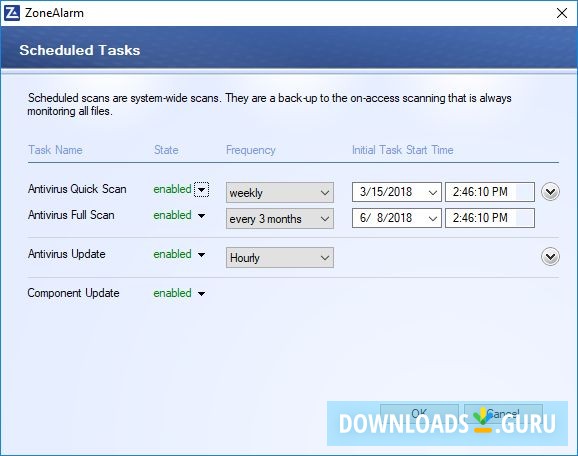Click the Antivirus Update task name
The height and width of the screenshot is (456, 578).
point(67,254)
